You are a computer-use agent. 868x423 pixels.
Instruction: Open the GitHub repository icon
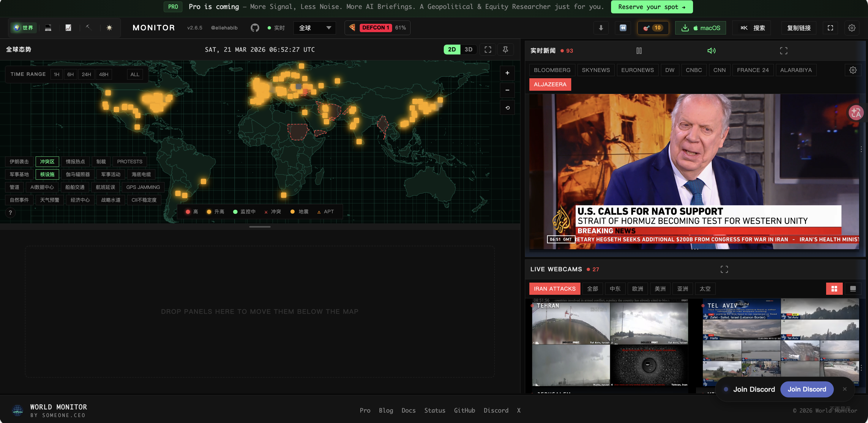point(255,28)
